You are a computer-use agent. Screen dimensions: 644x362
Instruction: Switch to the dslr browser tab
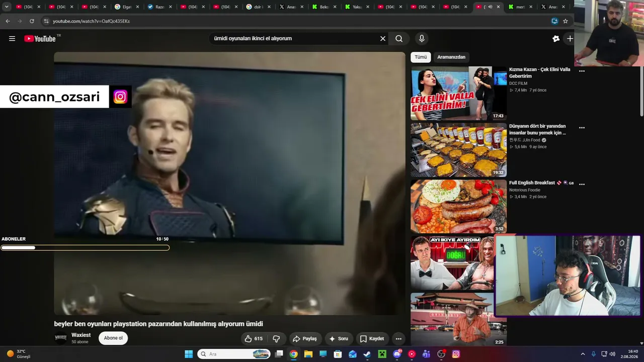[x=259, y=7]
